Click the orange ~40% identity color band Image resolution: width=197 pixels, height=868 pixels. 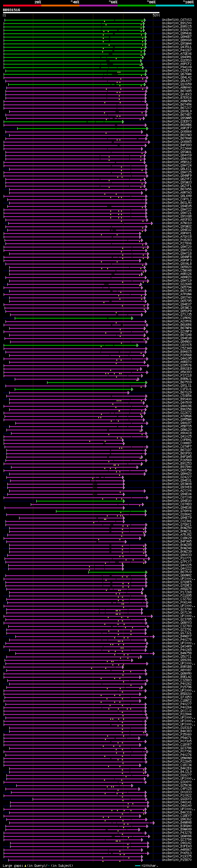click(x=60, y=6)
